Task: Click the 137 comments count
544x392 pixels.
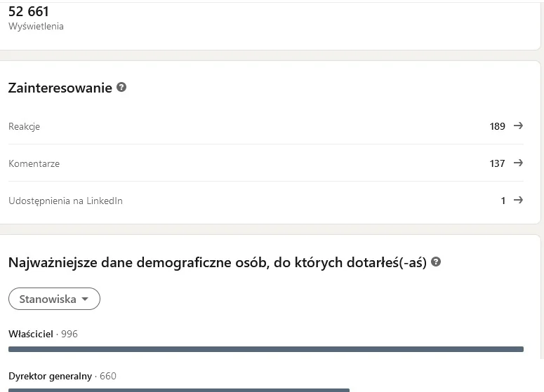Action: coord(497,163)
